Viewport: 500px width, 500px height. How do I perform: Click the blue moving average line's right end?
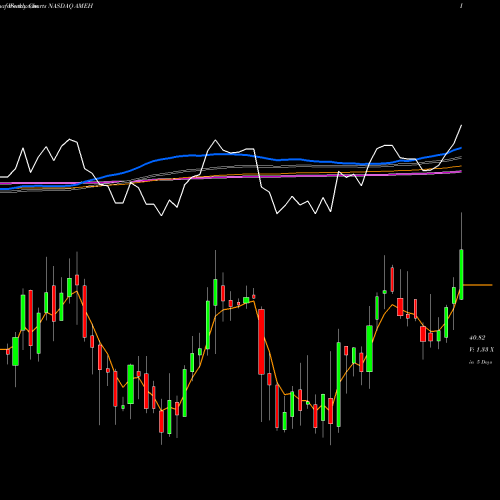click(461, 148)
